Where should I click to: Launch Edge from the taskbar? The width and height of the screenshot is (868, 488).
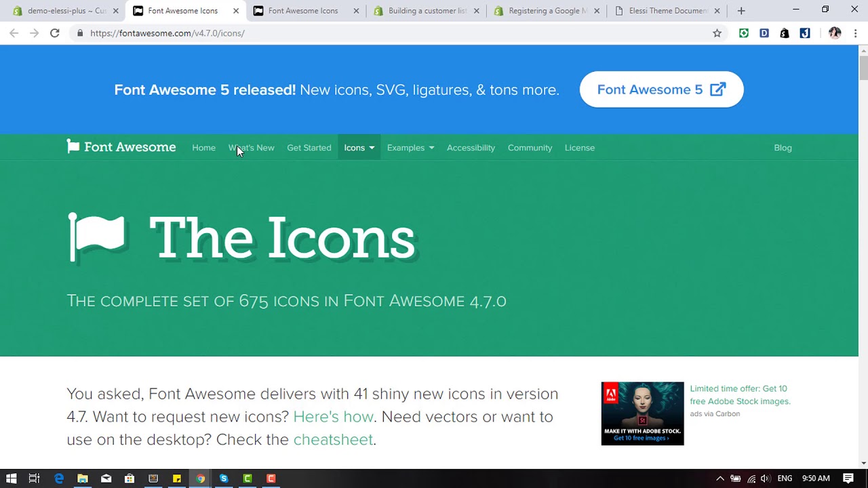coord(59,479)
